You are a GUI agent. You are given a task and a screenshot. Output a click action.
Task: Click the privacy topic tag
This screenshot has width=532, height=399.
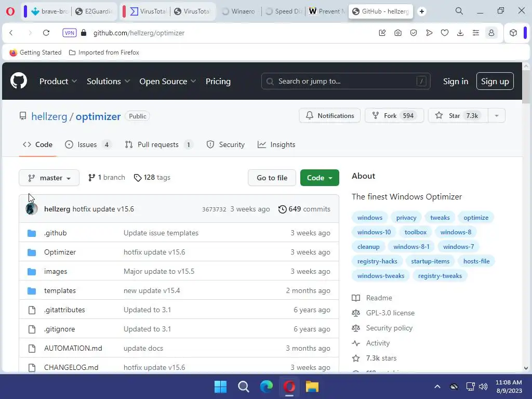(x=406, y=218)
